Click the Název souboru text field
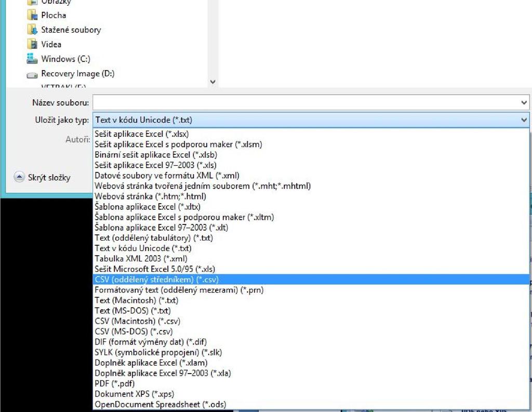 coord(306,102)
